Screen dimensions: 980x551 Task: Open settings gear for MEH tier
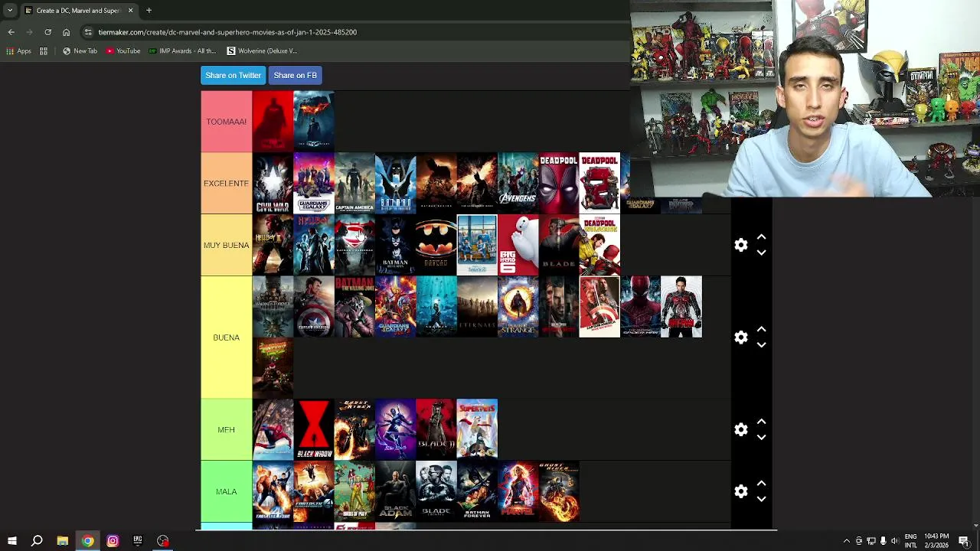(740, 430)
